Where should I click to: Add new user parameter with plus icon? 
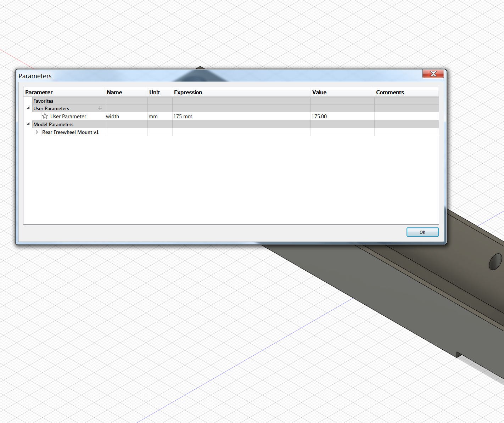pos(100,108)
